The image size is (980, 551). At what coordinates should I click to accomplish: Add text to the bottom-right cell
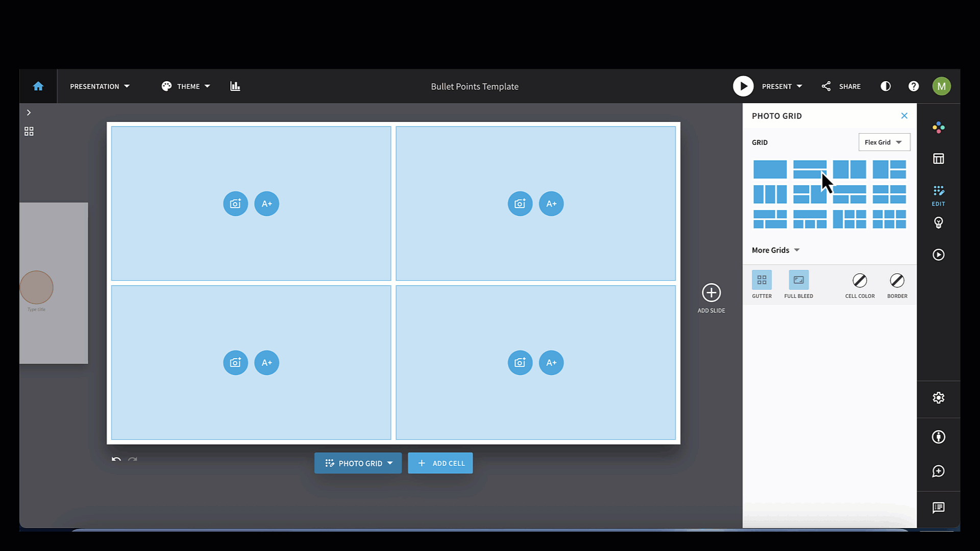click(551, 363)
